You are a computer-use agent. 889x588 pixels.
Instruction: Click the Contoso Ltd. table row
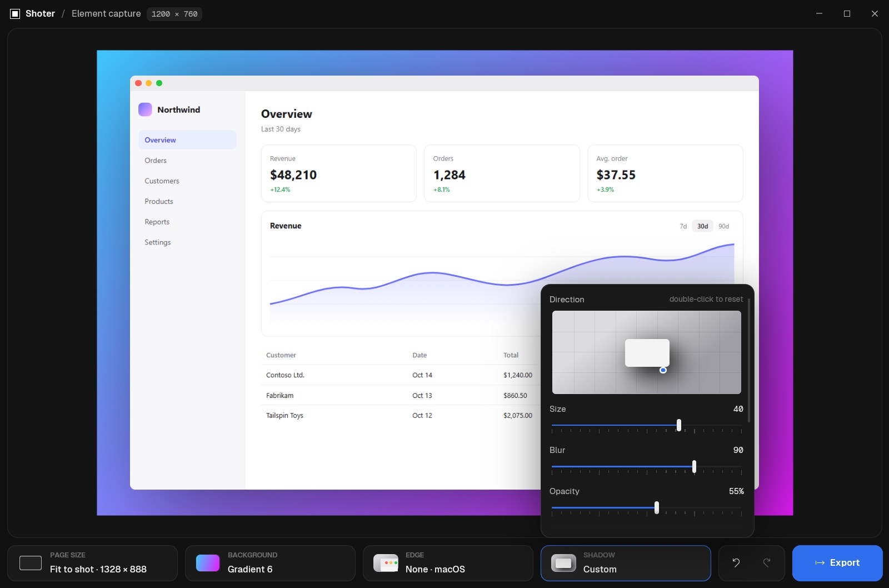tap(401, 375)
